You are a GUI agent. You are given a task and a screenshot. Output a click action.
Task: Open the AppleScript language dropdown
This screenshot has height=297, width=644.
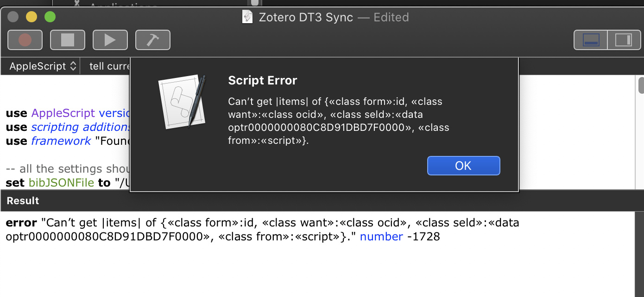43,66
